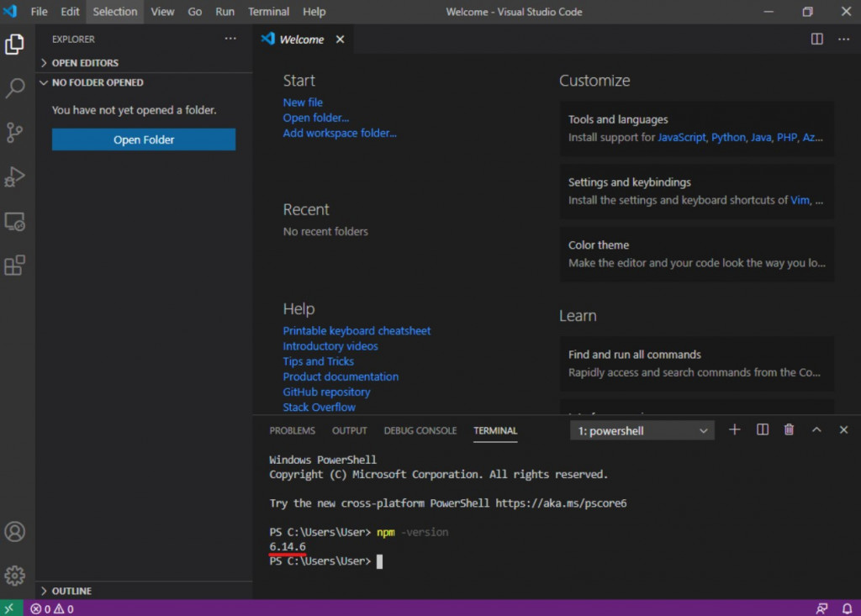Click the aka.ms/pscore6 URL in terminal
The height and width of the screenshot is (616, 861).
(561, 503)
